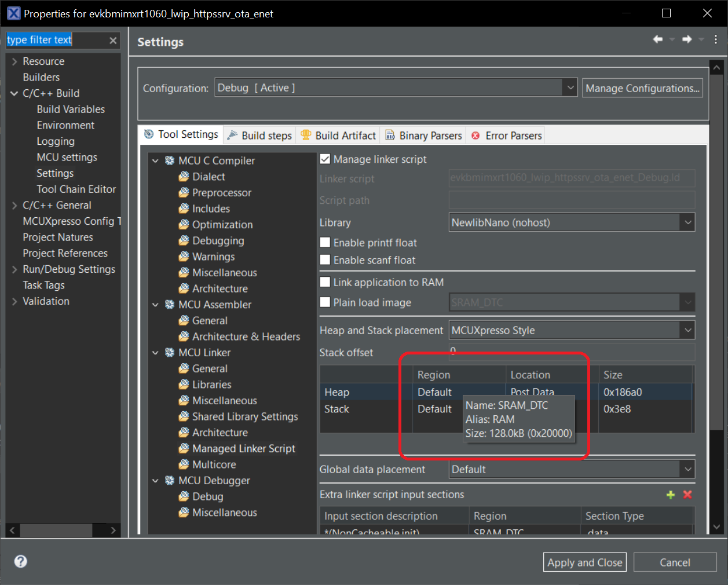This screenshot has height=585, width=728.
Task: Switch to the Binary Parsers tab
Action: 423,135
